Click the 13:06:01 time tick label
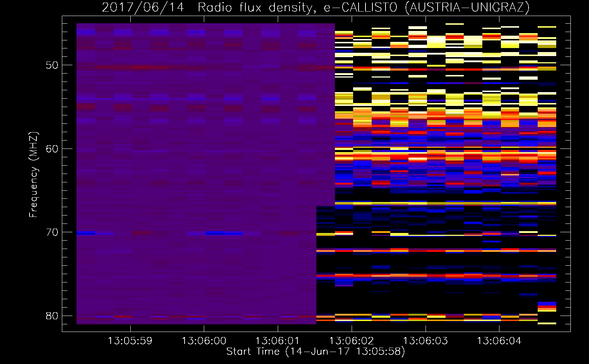 pos(278,341)
